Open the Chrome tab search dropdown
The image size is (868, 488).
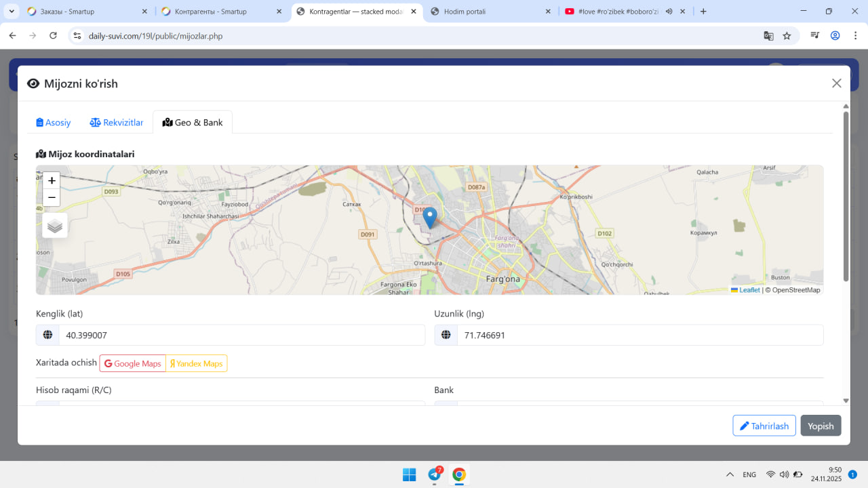click(x=12, y=12)
